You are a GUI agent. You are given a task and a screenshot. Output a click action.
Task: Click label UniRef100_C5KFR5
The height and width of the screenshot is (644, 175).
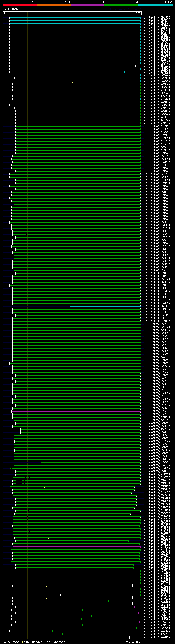(x=157, y=541)
